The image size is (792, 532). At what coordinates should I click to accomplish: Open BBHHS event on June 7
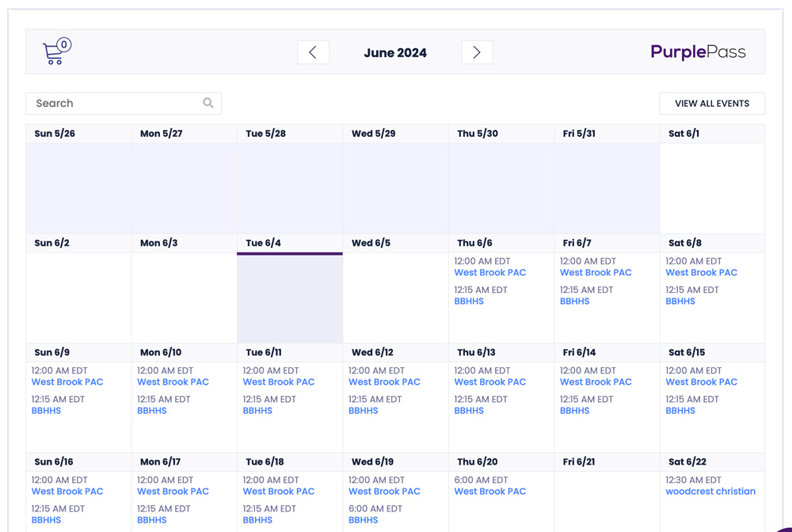point(574,301)
